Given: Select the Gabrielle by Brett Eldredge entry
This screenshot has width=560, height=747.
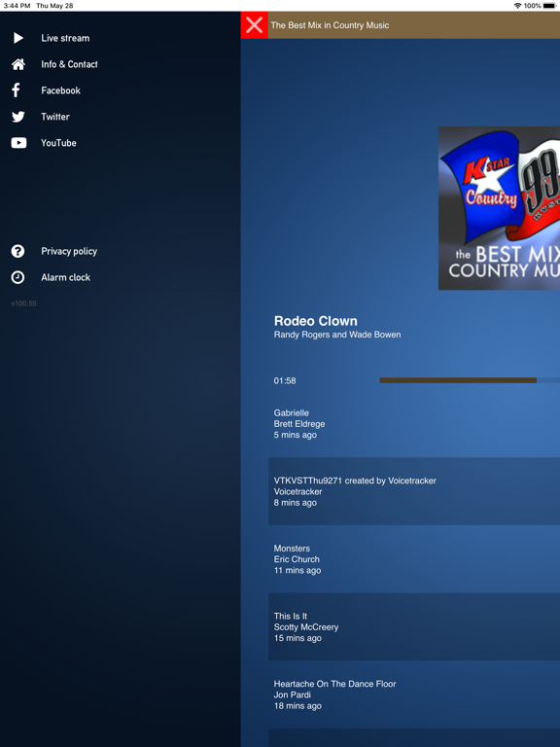Looking at the screenshot, I should pyautogui.click(x=414, y=423).
